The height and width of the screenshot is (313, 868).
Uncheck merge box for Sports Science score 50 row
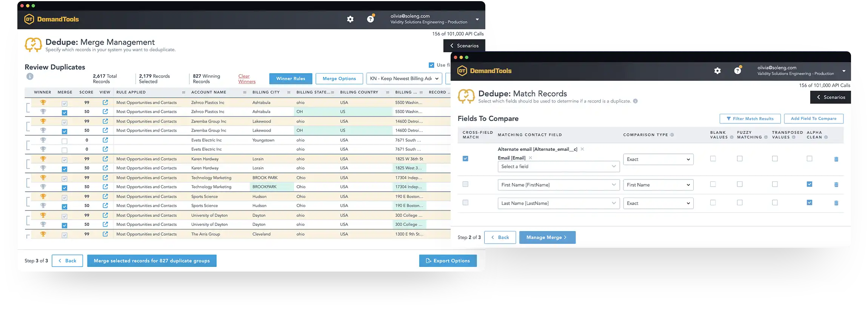pos(65,207)
